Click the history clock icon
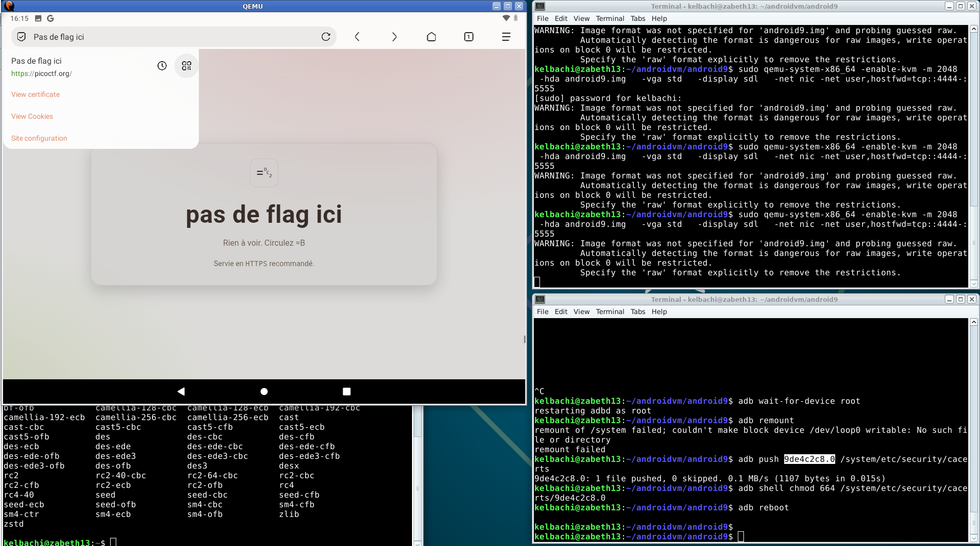This screenshot has height=546, width=980. tap(162, 66)
